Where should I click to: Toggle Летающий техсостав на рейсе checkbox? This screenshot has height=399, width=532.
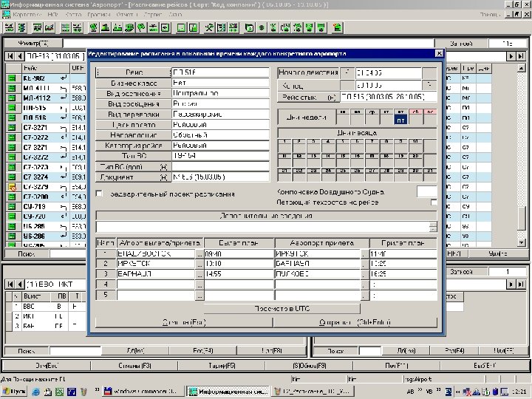pyautogui.click(x=433, y=202)
